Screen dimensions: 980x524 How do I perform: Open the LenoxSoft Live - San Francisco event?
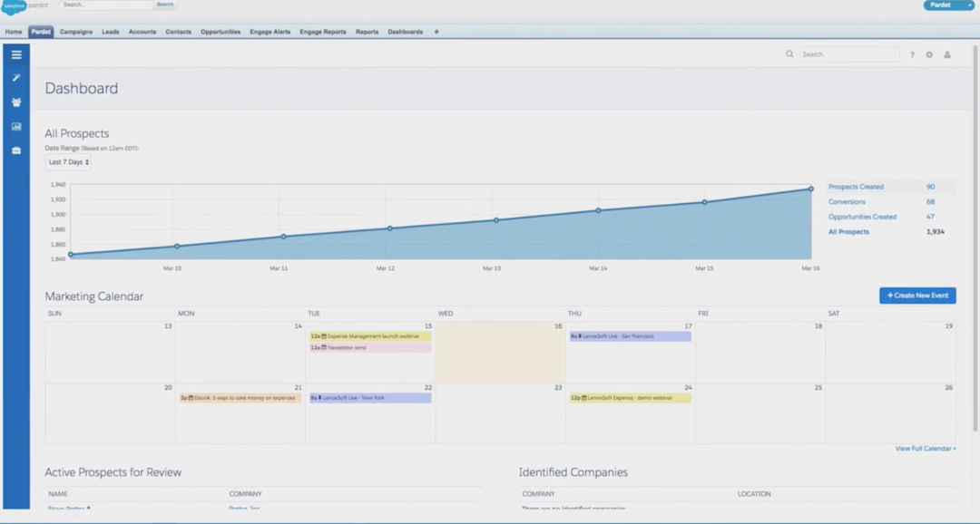[630, 336]
